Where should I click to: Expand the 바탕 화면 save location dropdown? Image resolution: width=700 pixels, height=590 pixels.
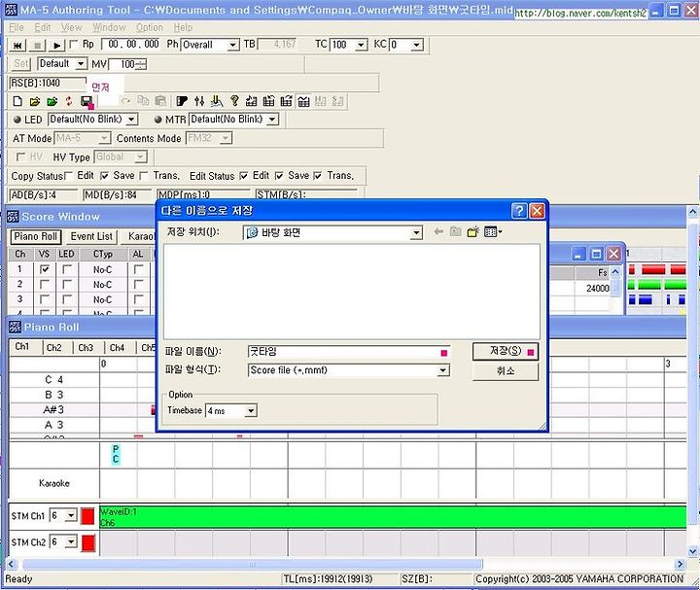416,232
